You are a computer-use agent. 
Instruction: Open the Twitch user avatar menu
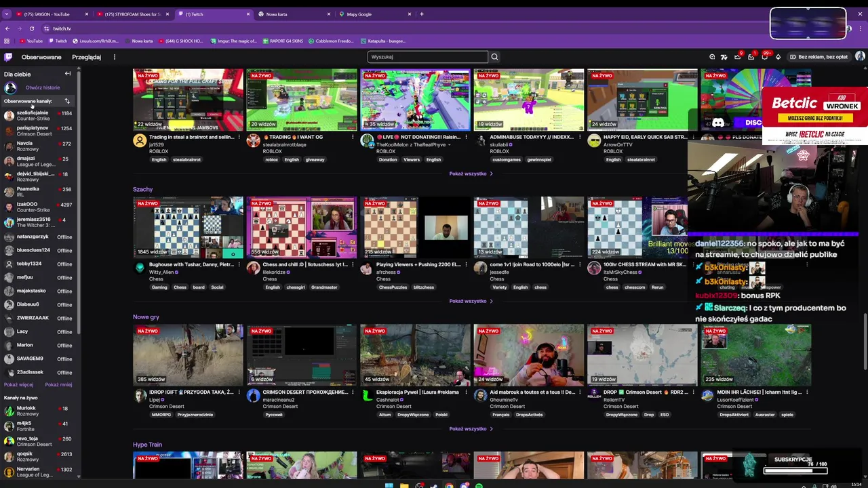click(860, 57)
